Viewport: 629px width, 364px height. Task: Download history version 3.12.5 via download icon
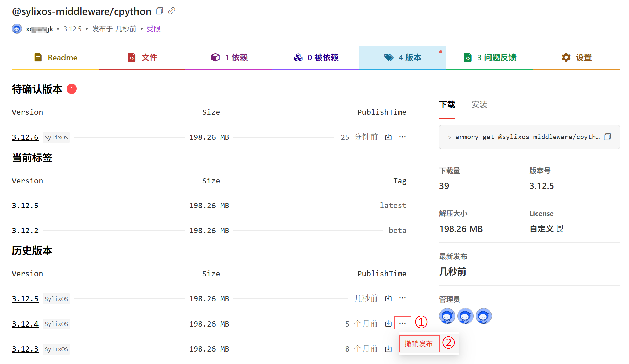pyautogui.click(x=388, y=298)
